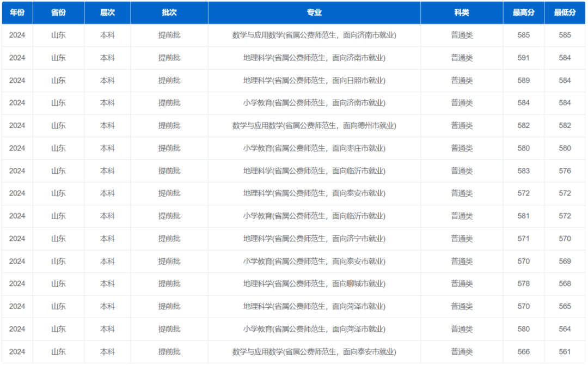Click the highest score 591 cell
Screen dimensions: 588x365
[x=524, y=58]
